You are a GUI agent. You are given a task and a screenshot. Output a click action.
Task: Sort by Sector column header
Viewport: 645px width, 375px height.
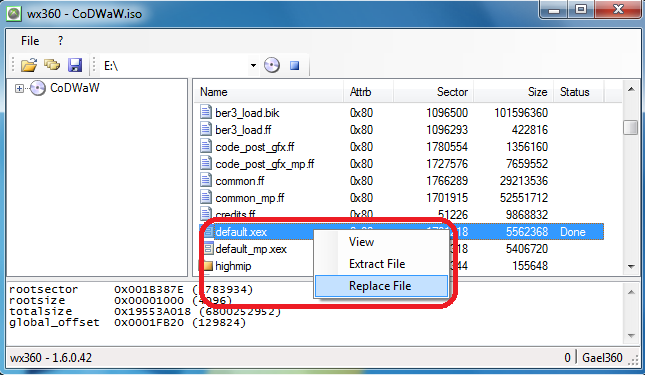(434, 92)
